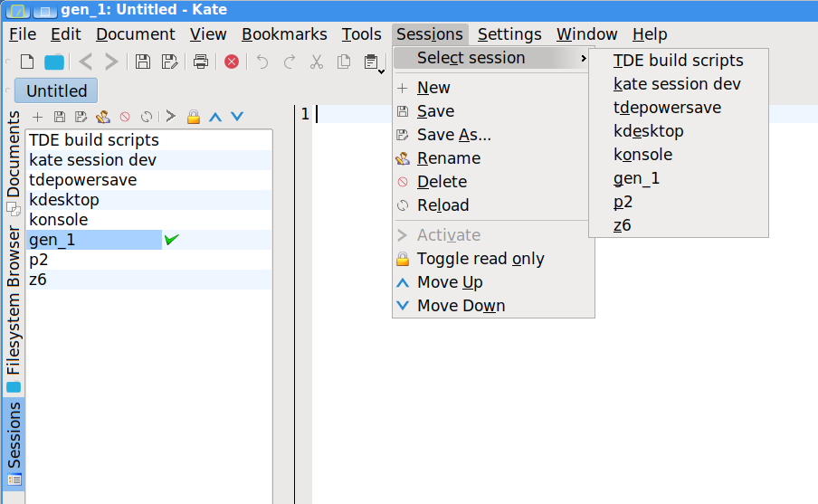Switch to the Untitled document tab
This screenshot has width=818, height=504.
(56, 90)
